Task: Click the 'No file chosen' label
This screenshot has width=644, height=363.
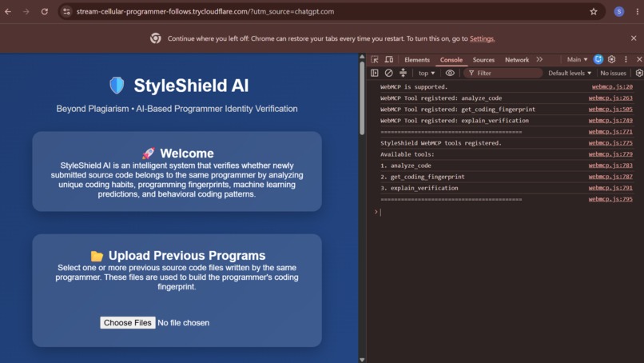Action: pyautogui.click(x=183, y=323)
